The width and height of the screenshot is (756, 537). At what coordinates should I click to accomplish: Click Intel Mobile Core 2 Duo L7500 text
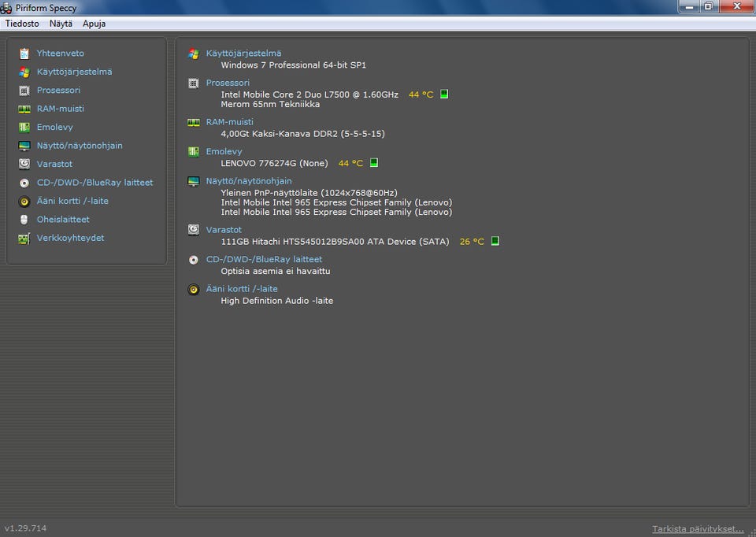click(309, 94)
